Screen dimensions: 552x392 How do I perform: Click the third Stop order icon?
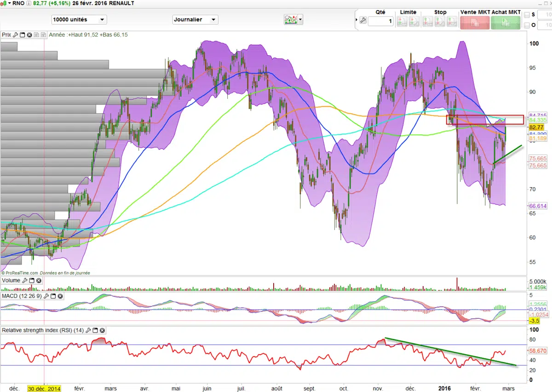452,21
